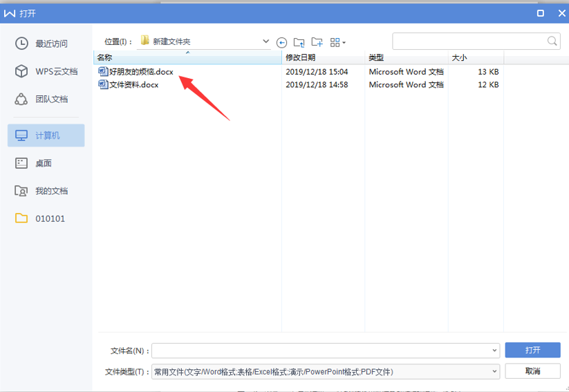This screenshot has height=392, width=569.
Task: Open 团队文档 team documents
Action: pos(41,99)
